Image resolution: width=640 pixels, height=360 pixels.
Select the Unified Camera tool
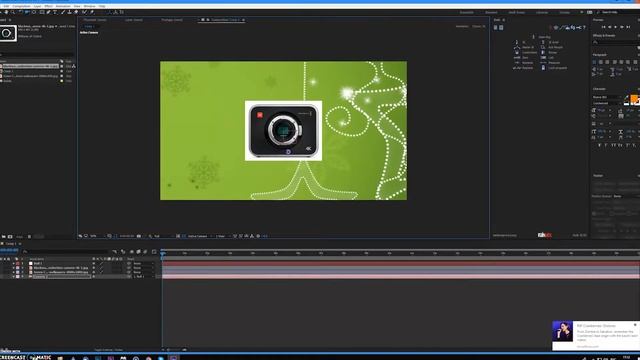pyautogui.click(x=27, y=12)
